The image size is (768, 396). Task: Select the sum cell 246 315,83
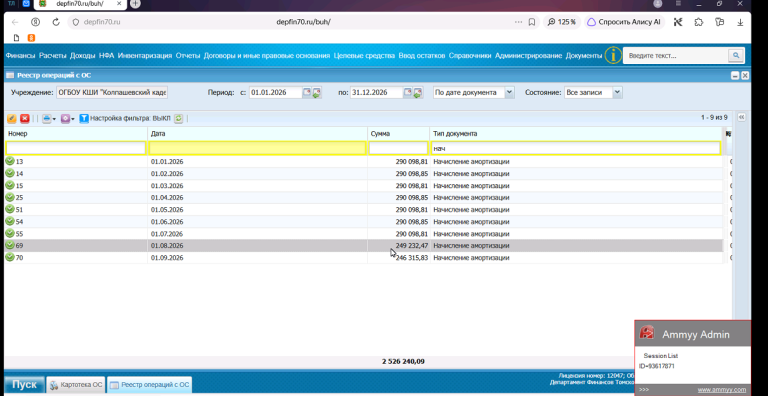399,258
